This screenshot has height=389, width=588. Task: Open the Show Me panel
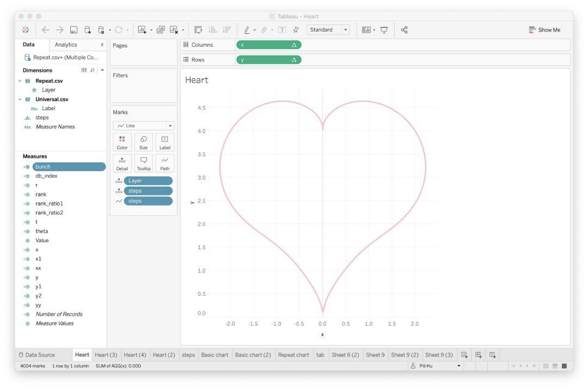[544, 30]
